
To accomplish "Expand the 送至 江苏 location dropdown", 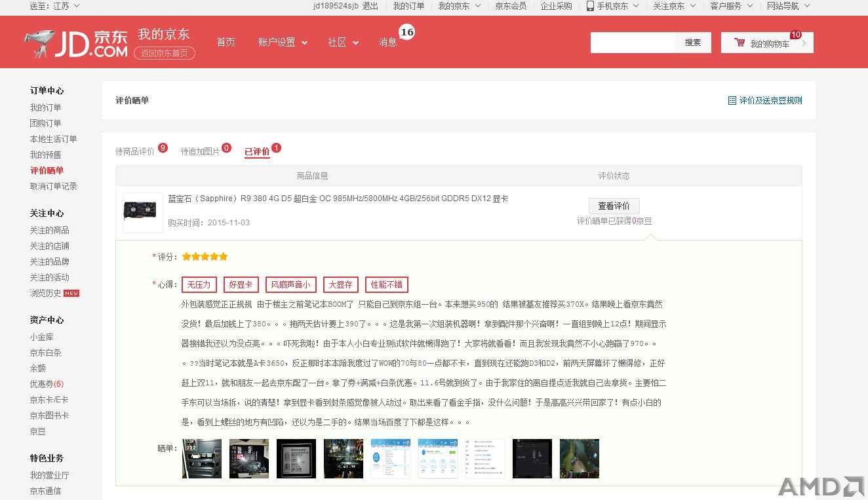I will [x=55, y=6].
